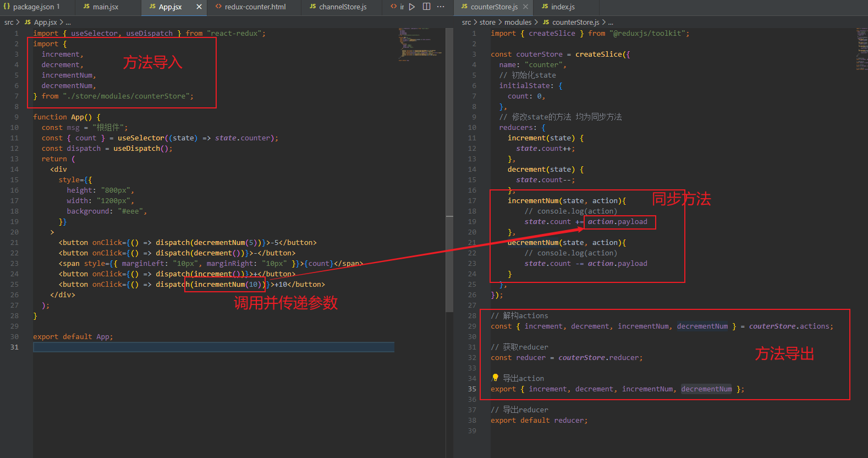Click "reducers:" key on line 10
Image resolution: width=868 pixels, height=458 pixels.
[518, 127]
